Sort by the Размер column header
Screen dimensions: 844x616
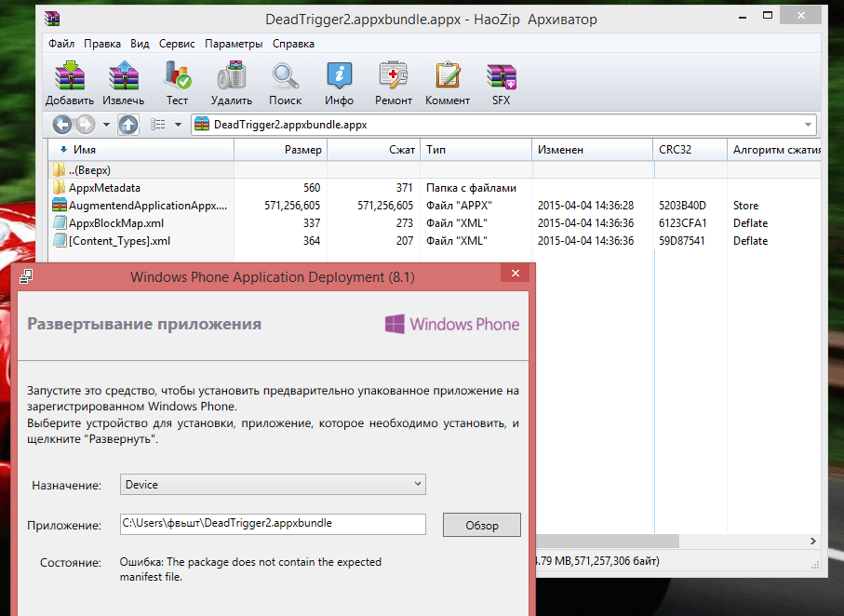pos(281,150)
